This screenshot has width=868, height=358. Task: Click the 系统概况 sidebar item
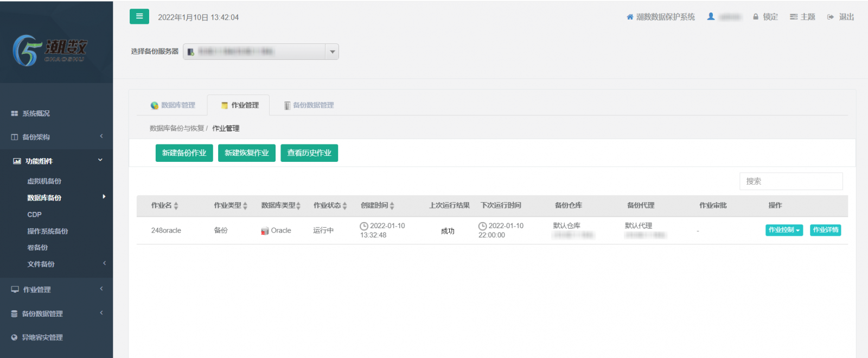tap(36, 114)
